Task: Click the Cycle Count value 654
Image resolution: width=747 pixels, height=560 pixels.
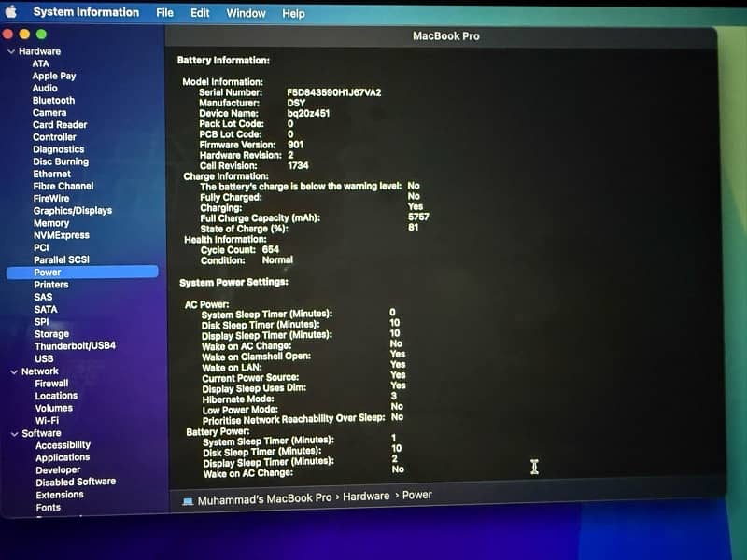Action: pyautogui.click(x=271, y=250)
